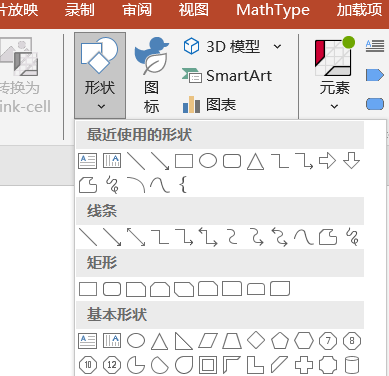Select the cross shape

pyautogui.click(x=304, y=365)
